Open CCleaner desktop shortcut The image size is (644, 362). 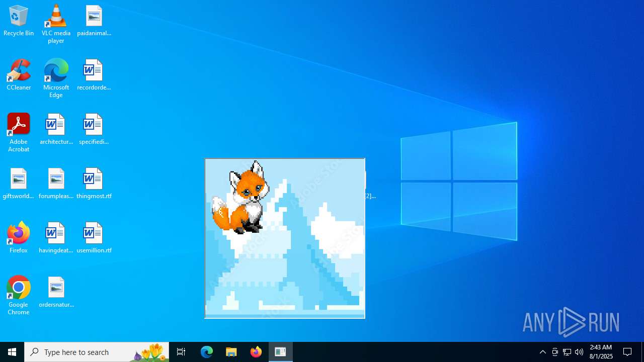[19, 75]
